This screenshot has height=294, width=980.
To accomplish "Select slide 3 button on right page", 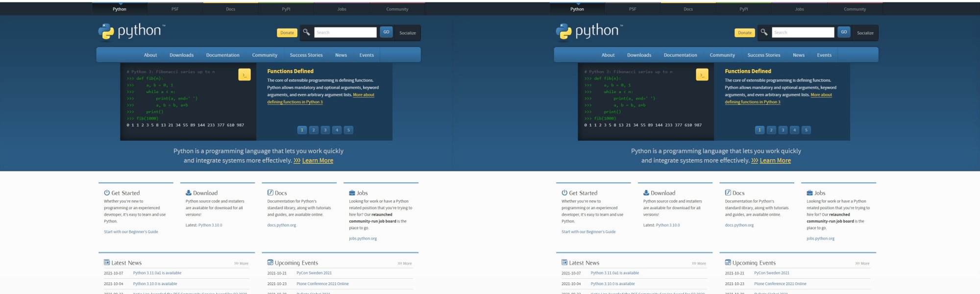I will coord(783,130).
